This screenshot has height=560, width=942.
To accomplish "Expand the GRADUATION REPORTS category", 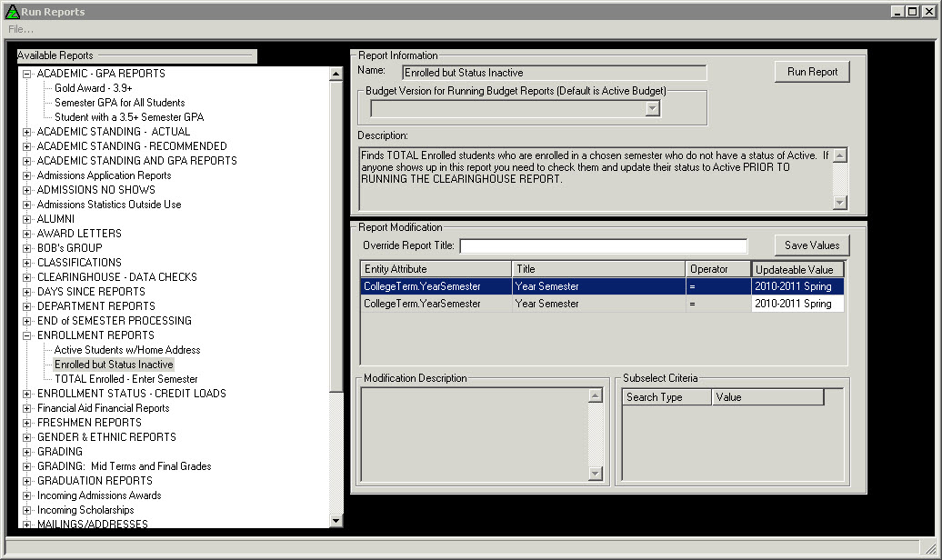I will click(x=27, y=481).
